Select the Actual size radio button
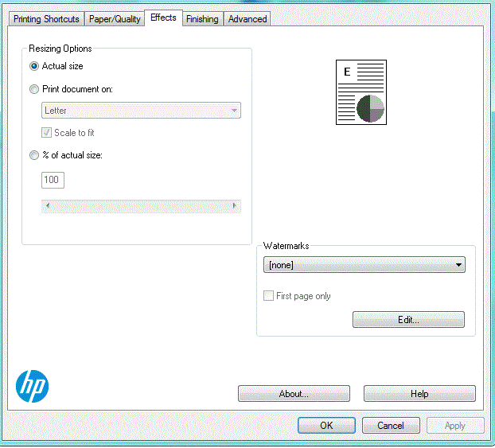The width and height of the screenshot is (495, 448). click(x=34, y=66)
